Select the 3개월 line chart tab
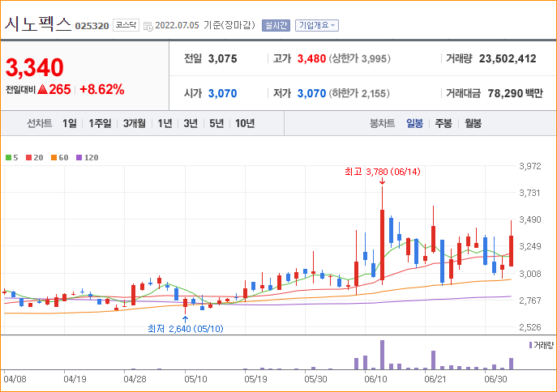557x392 pixels. [x=135, y=123]
